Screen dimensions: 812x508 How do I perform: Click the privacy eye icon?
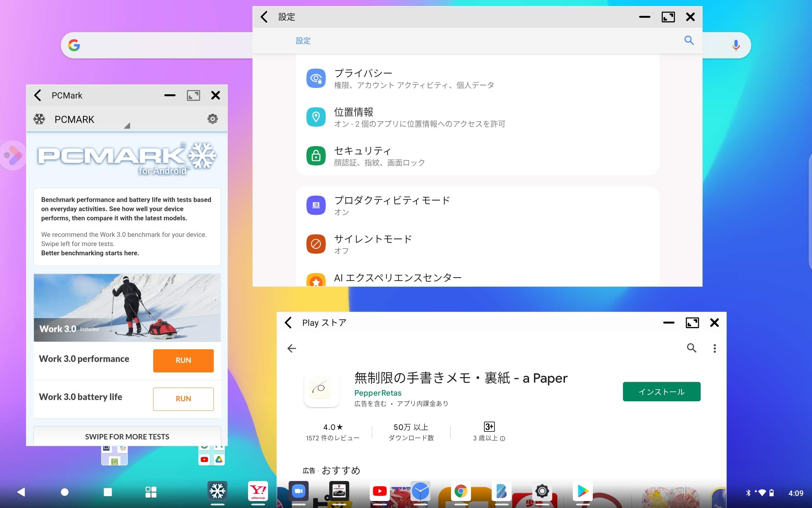(316, 78)
